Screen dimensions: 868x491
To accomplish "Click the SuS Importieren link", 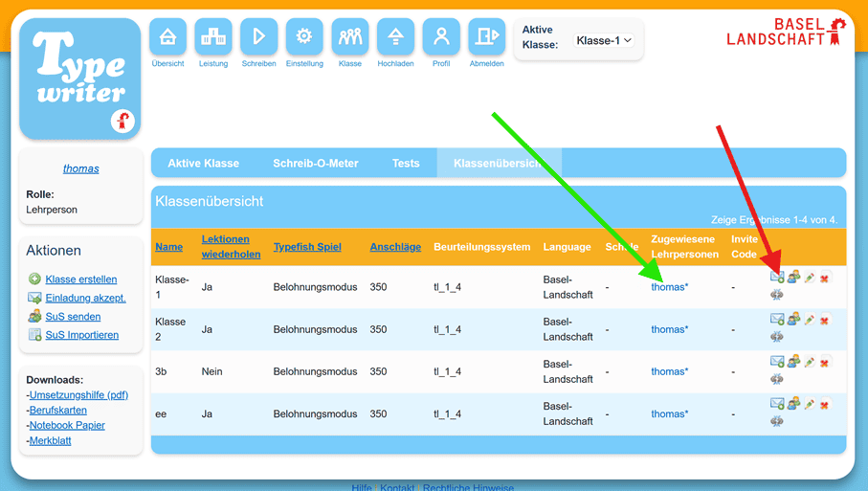I will click(82, 335).
